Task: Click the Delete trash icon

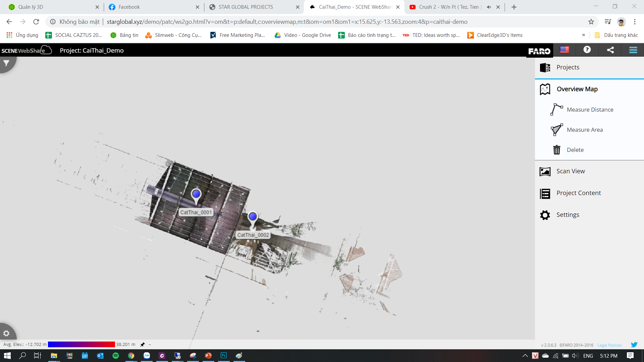Action: (556, 150)
